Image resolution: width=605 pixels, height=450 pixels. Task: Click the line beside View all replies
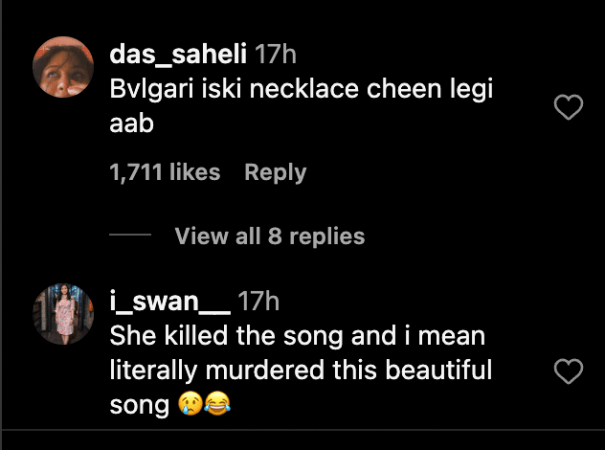pyautogui.click(x=129, y=237)
